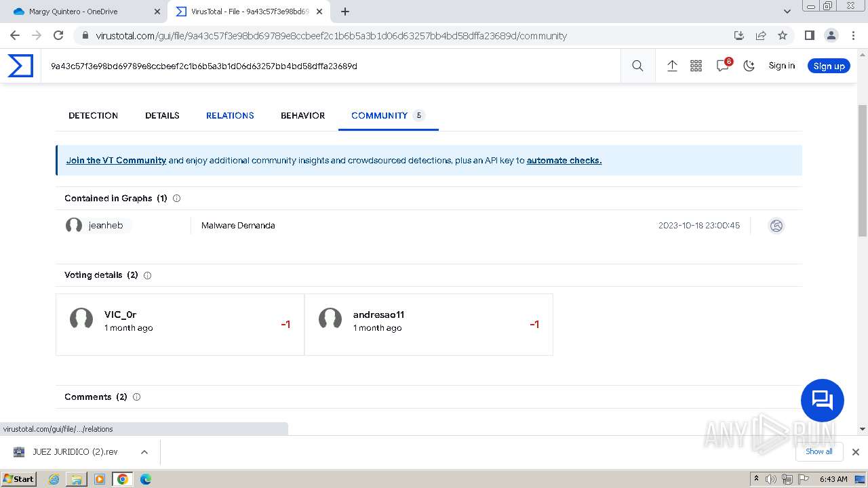Viewport: 868px width, 488px height.
Task: Click info icon beside Contained in Graphs
Action: pos(177,199)
